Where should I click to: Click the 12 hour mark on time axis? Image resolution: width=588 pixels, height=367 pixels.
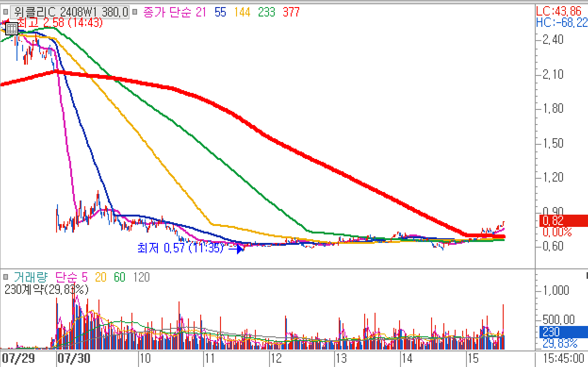coord(277,359)
